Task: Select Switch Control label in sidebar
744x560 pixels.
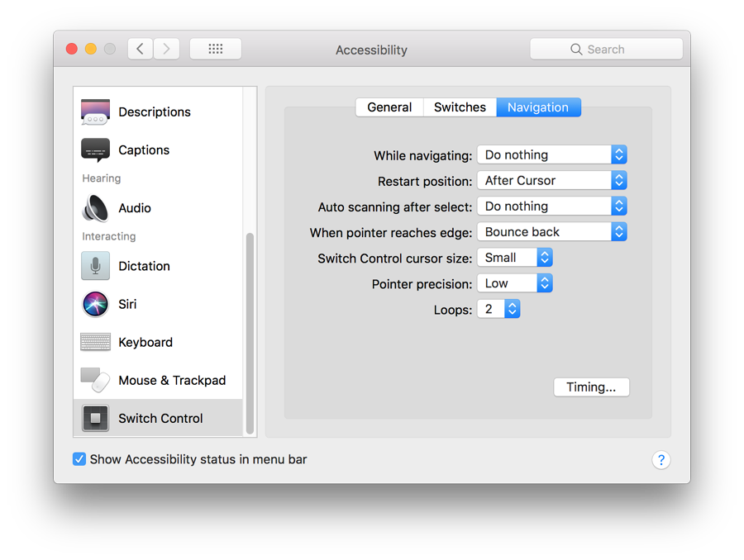Action: click(161, 418)
